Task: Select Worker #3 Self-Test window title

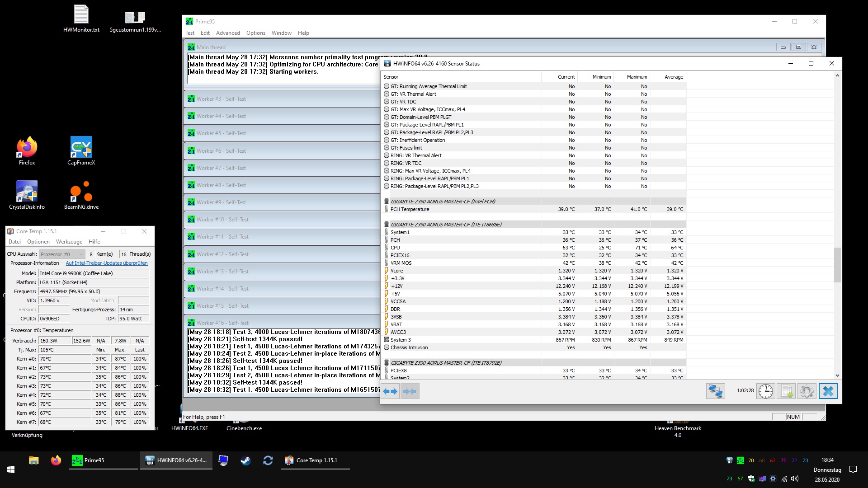Action: (221, 99)
